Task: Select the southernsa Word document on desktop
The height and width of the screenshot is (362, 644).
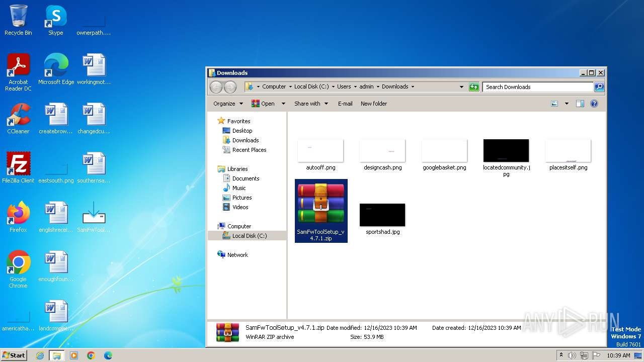Action: (x=94, y=167)
